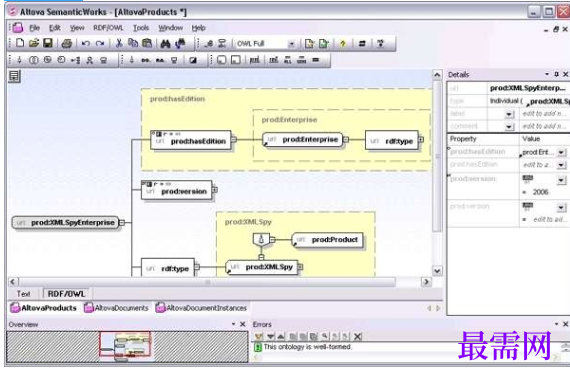This screenshot has height=377, width=570.
Task: Click the up-triangle Previous icon in Errors toolbar
Action: 281,336
